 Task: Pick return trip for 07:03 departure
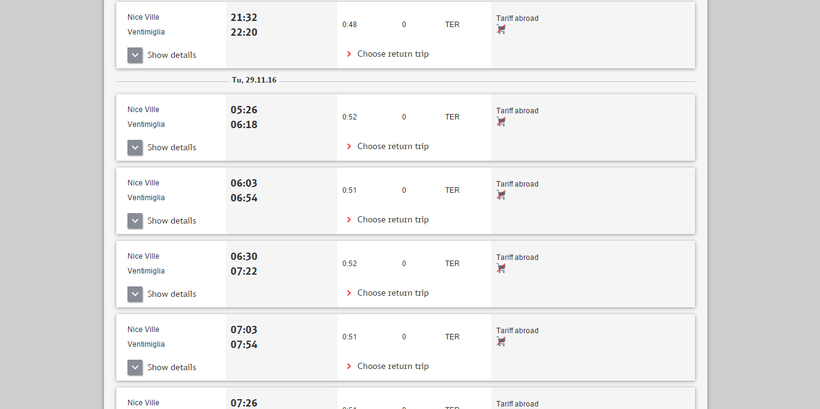tap(392, 366)
